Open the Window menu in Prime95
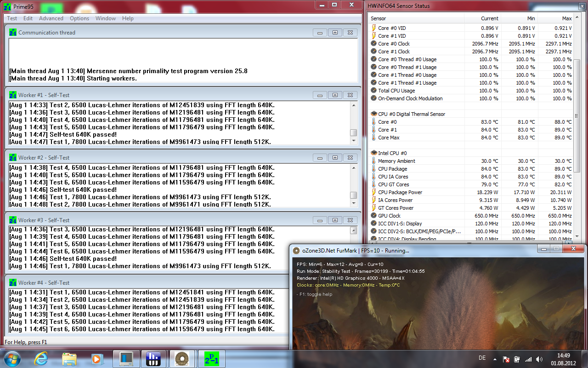Screen dimensions: 588x368 [106, 18]
